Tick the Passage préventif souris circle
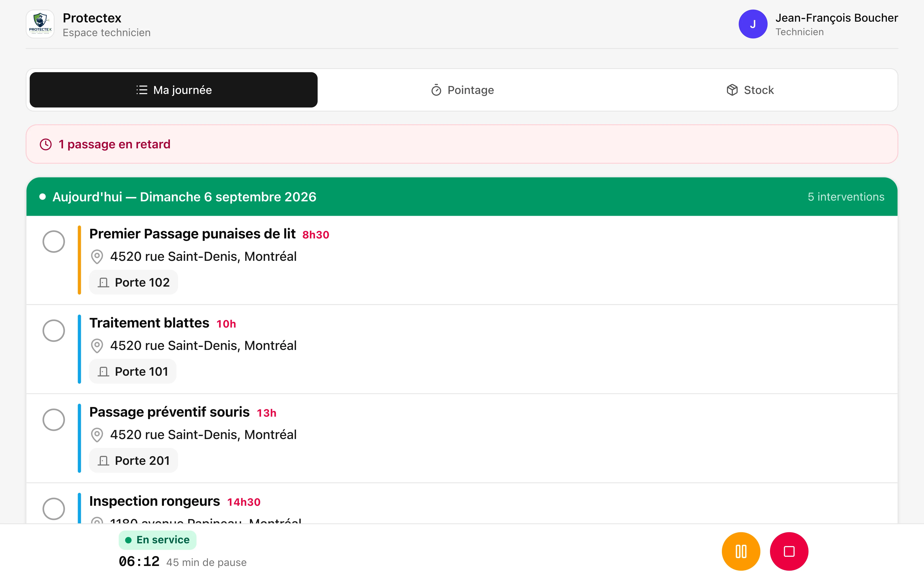This screenshot has height=578, width=924. click(53, 420)
